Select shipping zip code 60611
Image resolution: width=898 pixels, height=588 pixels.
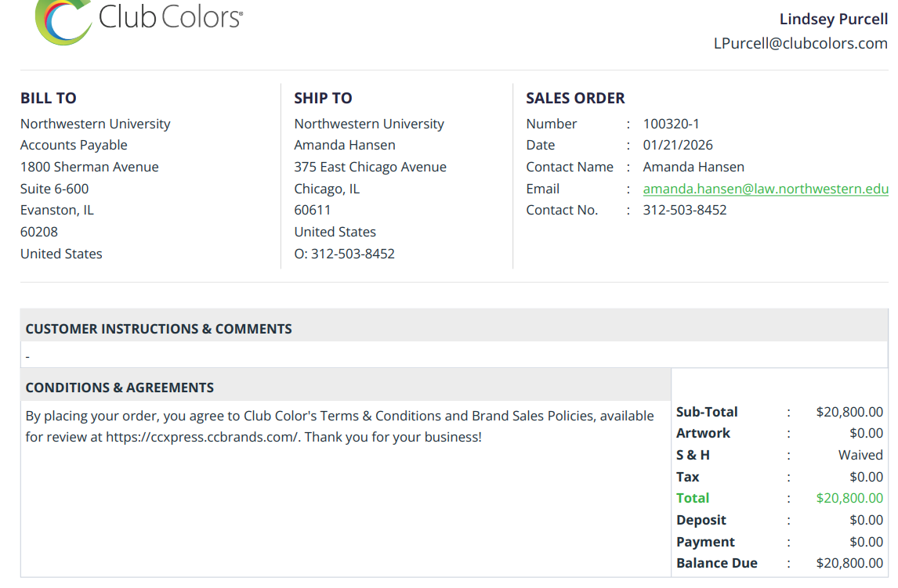[313, 210]
